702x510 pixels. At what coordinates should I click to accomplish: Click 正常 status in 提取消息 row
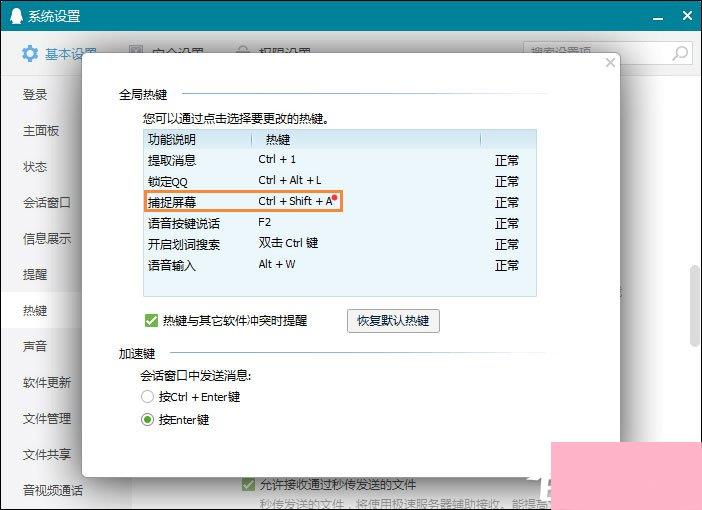pyautogui.click(x=507, y=160)
